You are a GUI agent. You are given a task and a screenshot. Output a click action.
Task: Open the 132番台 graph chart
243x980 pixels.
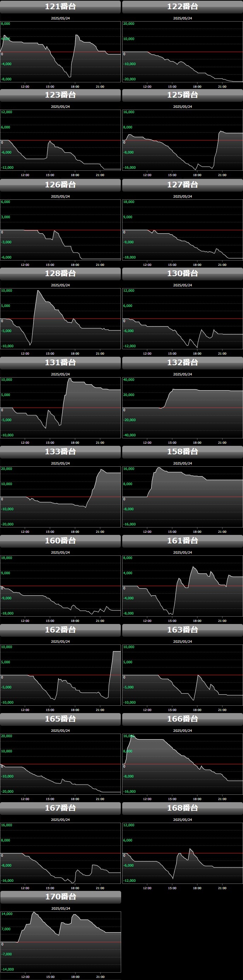(x=183, y=408)
